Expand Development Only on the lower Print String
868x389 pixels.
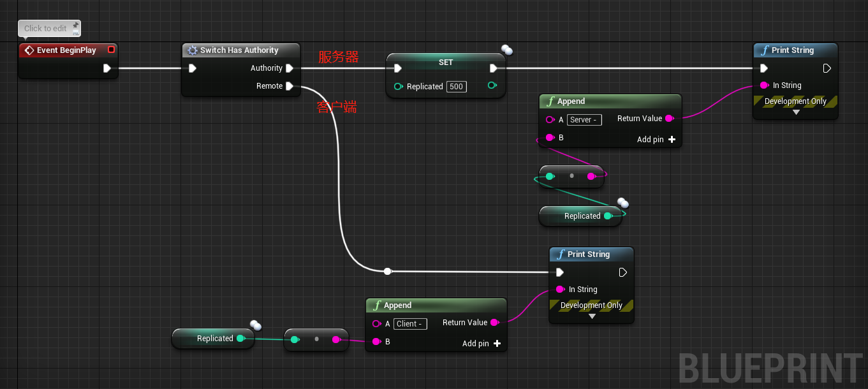(x=591, y=316)
